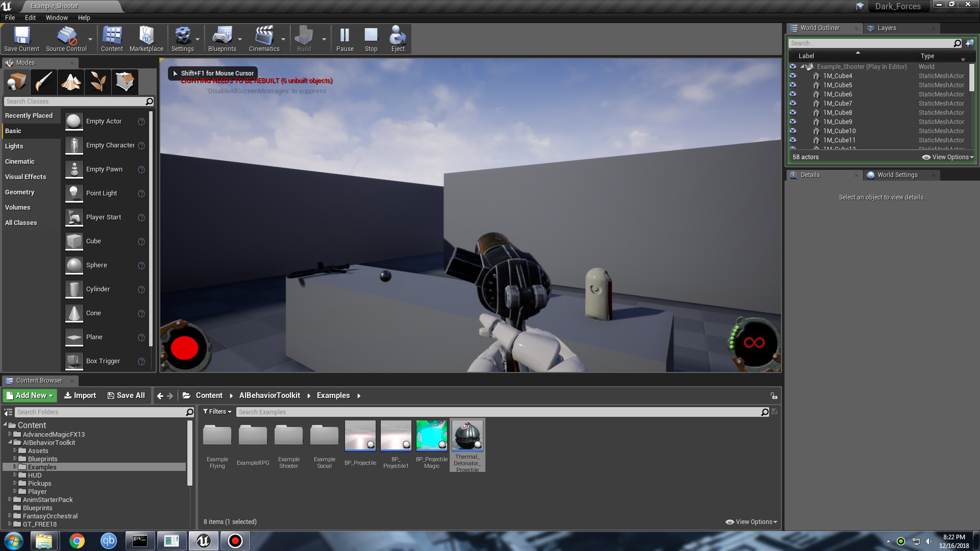Expand the AIBehaviorToolkit content folder
The width and height of the screenshot is (980, 551).
[x=11, y=442]
